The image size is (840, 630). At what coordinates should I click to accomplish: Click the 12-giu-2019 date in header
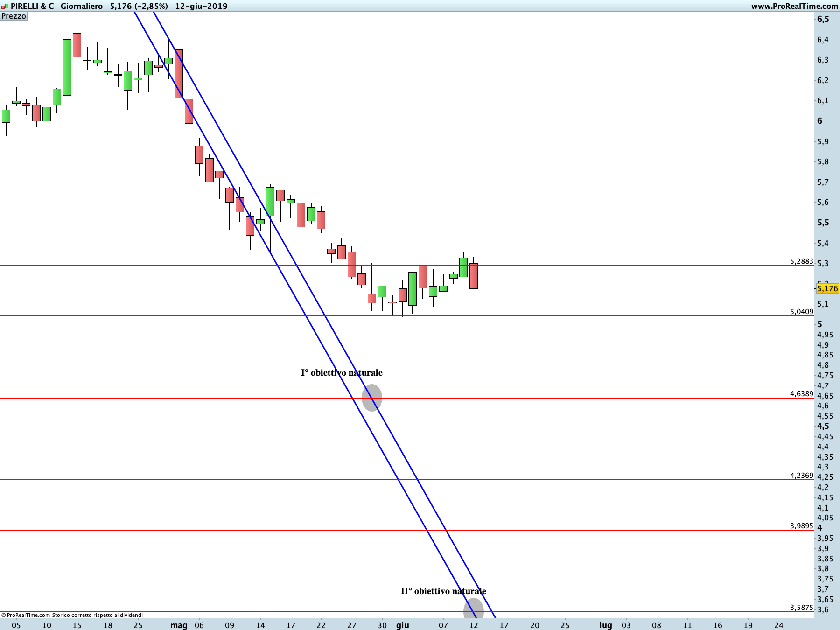pos(202,6)
